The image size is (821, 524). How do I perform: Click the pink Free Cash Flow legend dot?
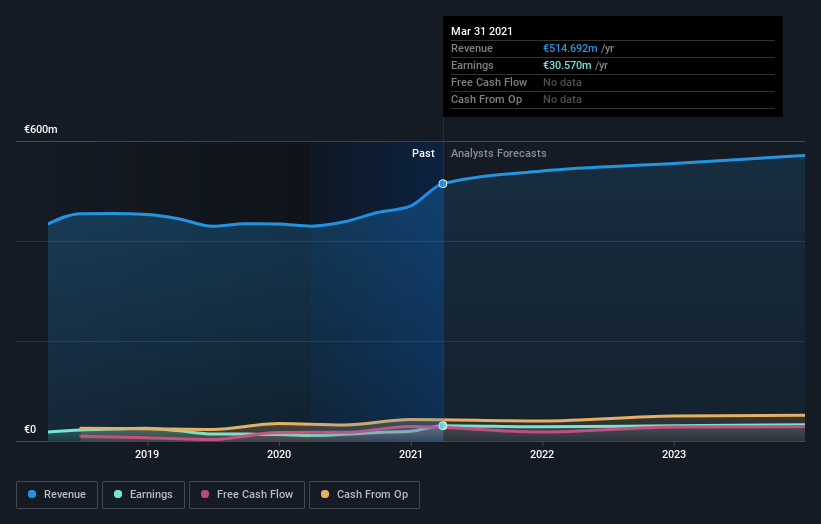click(205, 494)
